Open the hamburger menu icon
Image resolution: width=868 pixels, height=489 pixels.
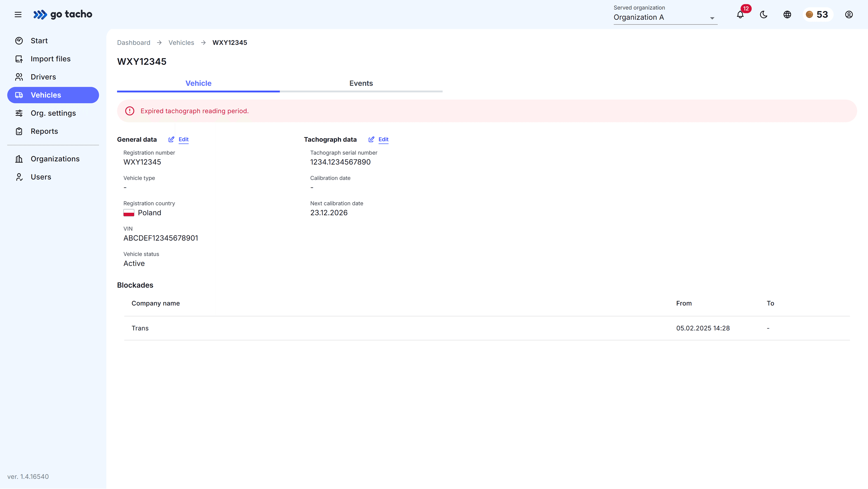pos(18,14)
